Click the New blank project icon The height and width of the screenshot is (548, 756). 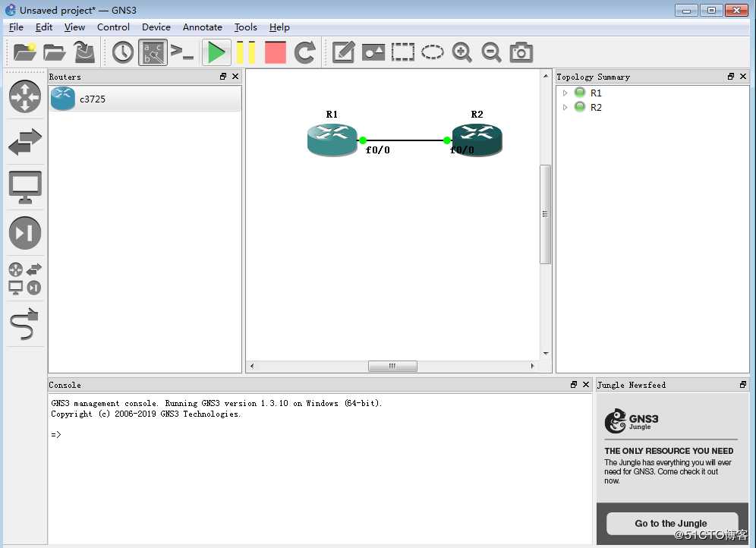click(24, 52)
